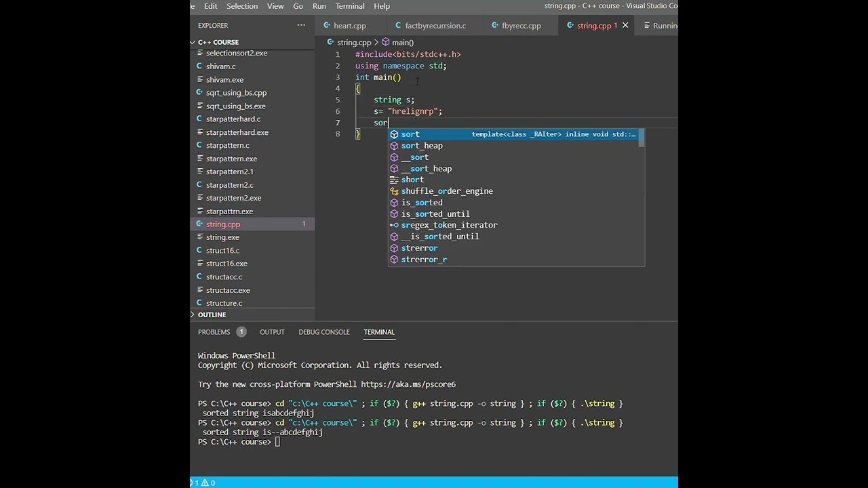The width and height of the screenshot is (868, 488).
Task: Open Explorer more actions ellipsis
Action: [x=301, y=25]
